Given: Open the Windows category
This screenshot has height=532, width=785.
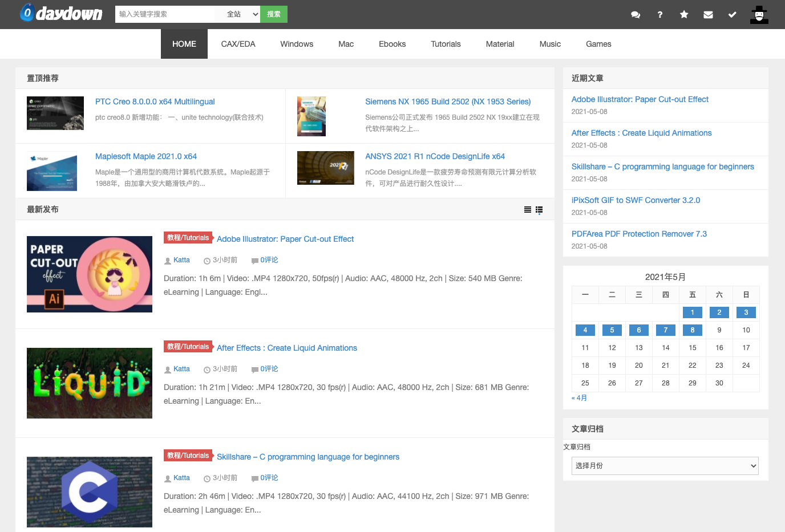Looking at the screenshot, I should tap(297, 44).
